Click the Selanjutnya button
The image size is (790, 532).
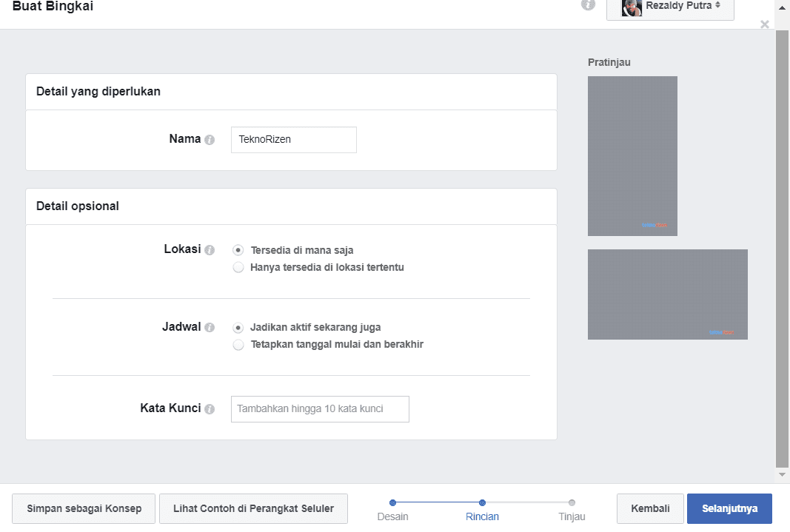pos(729,509)
